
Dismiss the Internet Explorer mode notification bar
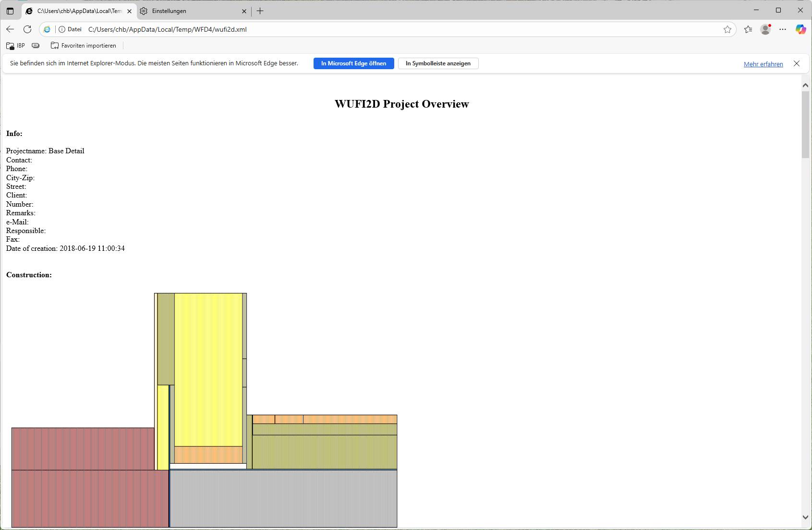[796, 63]
